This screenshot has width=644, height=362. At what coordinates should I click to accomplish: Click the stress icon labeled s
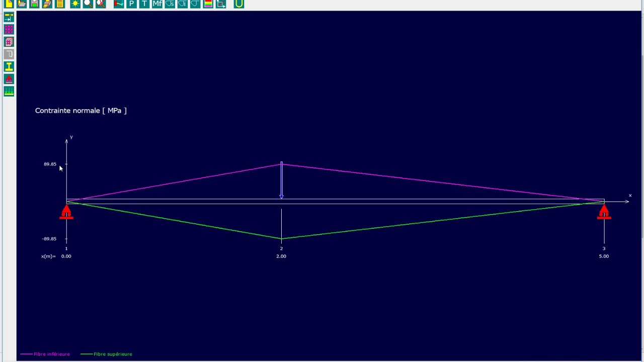170,4
